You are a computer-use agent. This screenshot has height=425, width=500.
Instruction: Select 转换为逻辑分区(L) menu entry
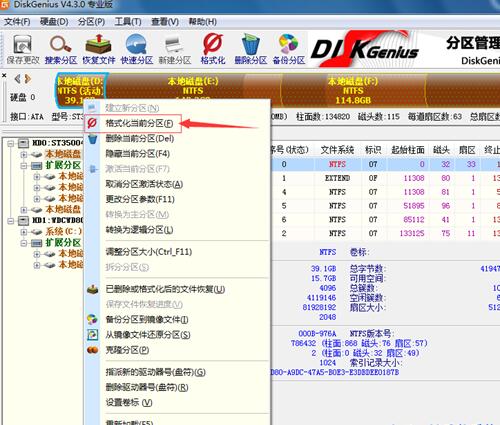tap(139, 230)
